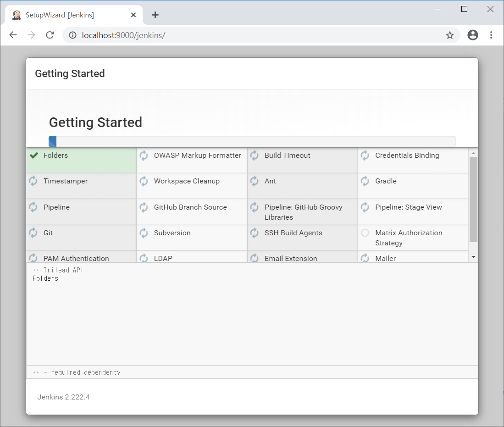Select the SetupWizard [Jenkins] tab
The width and height of the screenshot is (504, 427).
click(x=74, y=15)
